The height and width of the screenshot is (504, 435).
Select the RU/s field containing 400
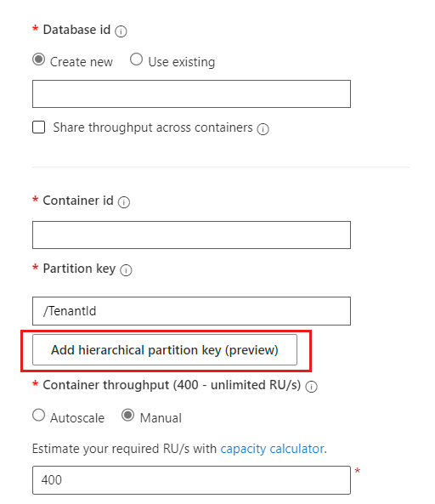(191, 480)
